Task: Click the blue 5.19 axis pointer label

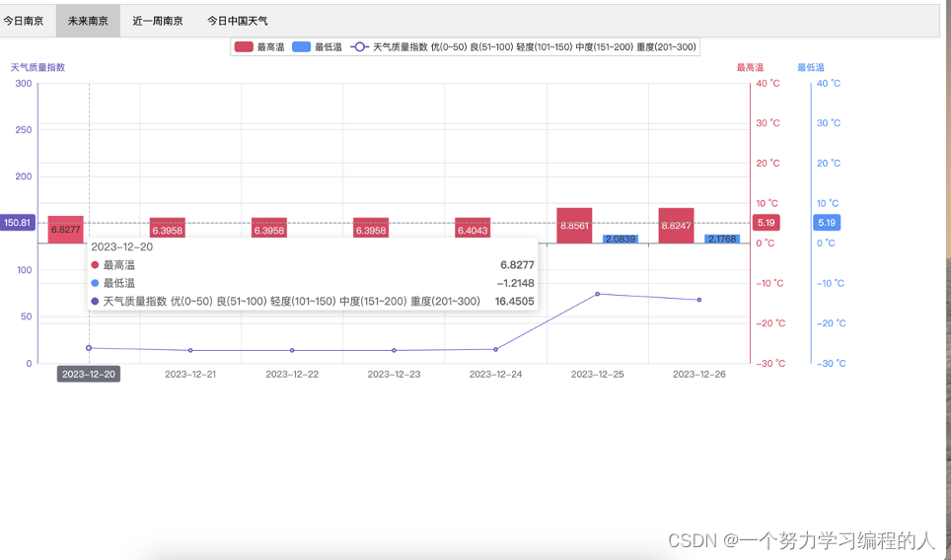Action: point(827,223)
